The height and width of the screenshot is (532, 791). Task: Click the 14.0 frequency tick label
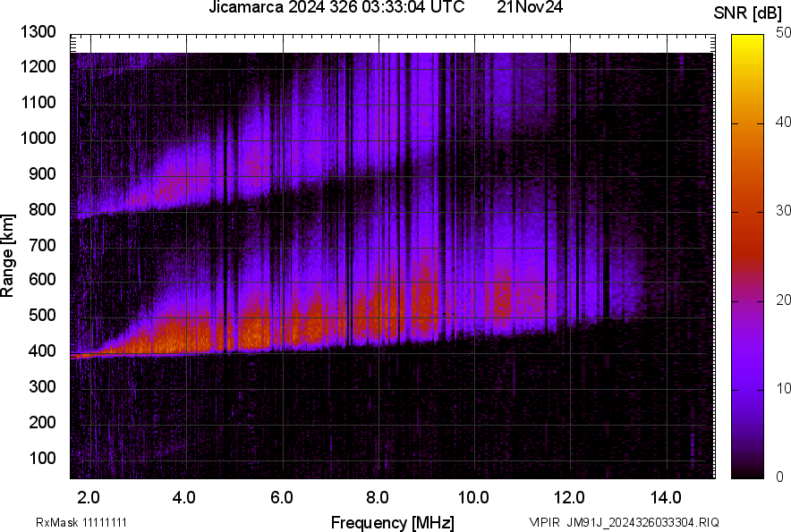tap(666, 497)
